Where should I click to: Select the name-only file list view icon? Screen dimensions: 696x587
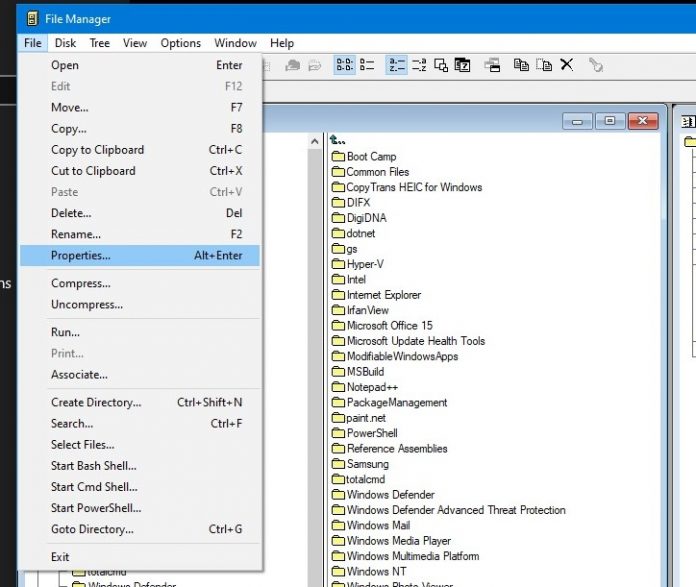click(x=344, y=65)
